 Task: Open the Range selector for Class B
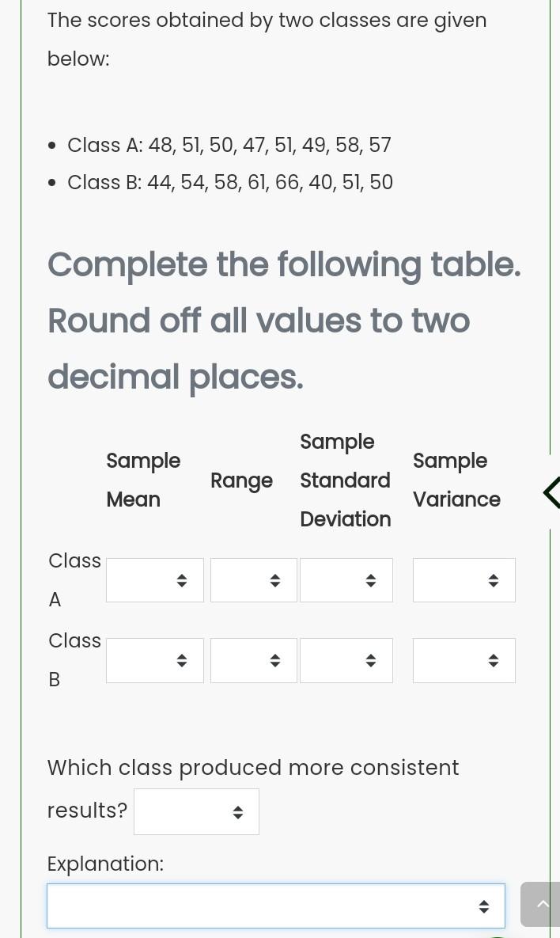tap(253, 660)
